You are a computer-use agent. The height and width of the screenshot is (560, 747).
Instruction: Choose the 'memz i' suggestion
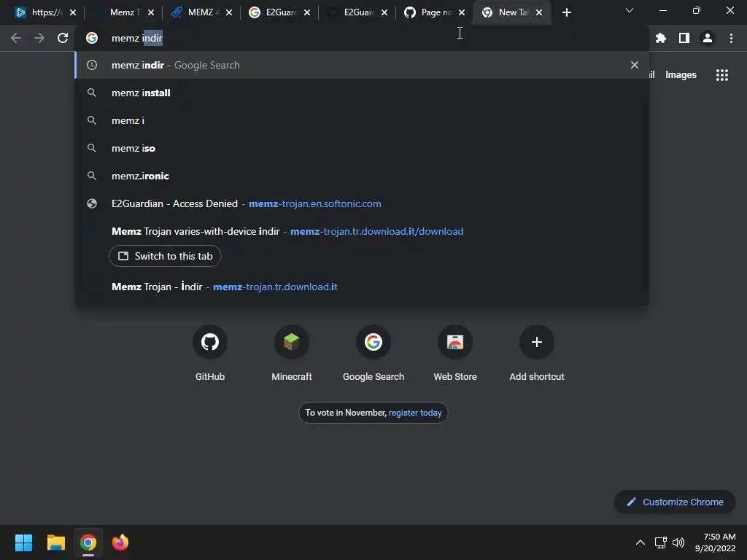click(x=362, y=120)
